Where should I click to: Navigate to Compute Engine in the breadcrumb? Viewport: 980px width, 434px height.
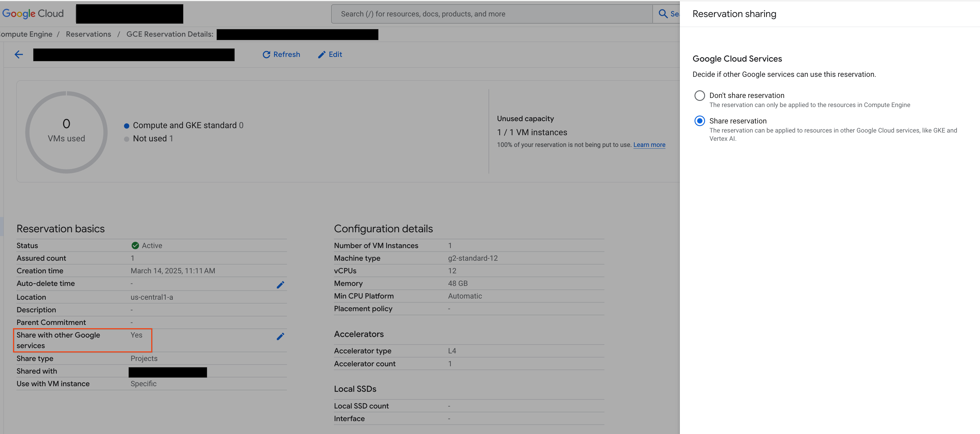(26, 34)
